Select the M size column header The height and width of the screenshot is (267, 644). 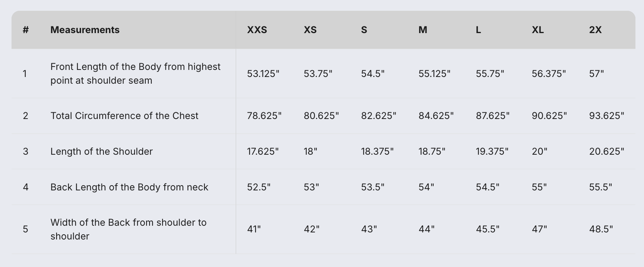pos(423,30)
